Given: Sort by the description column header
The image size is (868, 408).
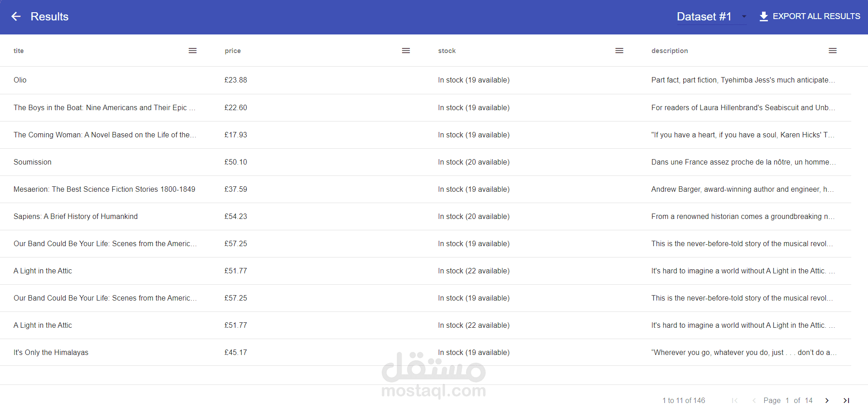Looking at the screenshot, I should [x=670, y=51].
